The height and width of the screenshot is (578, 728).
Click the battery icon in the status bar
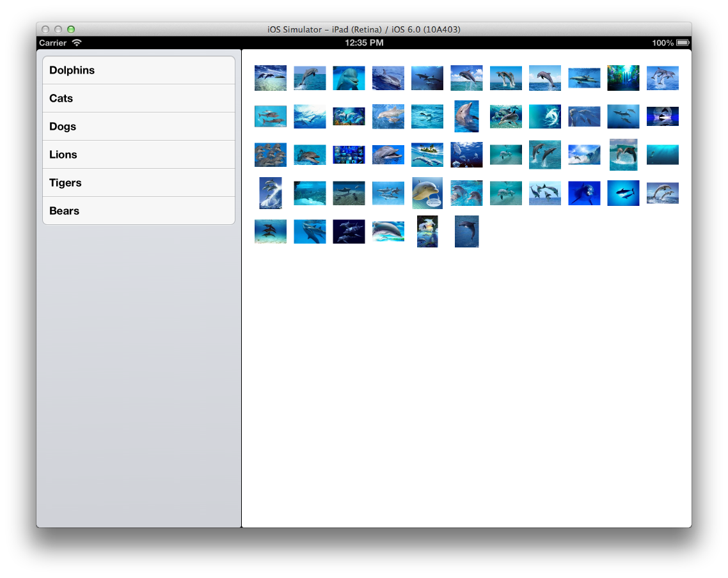[x=682, y=43]
